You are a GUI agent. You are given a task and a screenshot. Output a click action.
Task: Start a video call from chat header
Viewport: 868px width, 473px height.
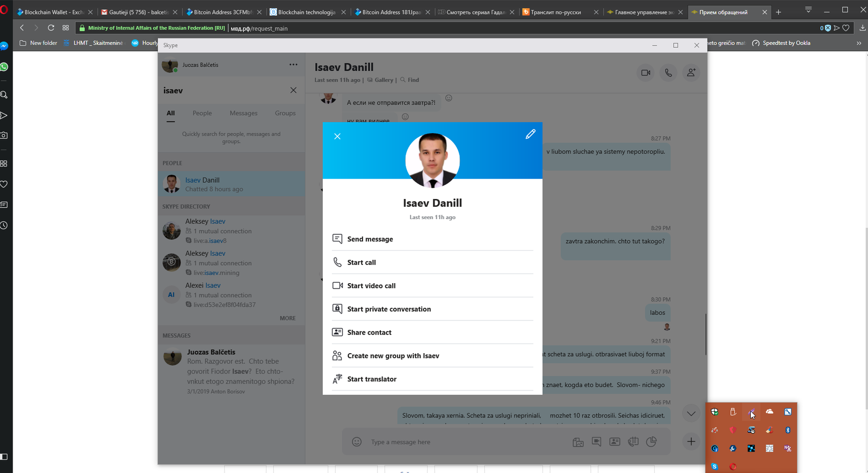click(646, 73)
